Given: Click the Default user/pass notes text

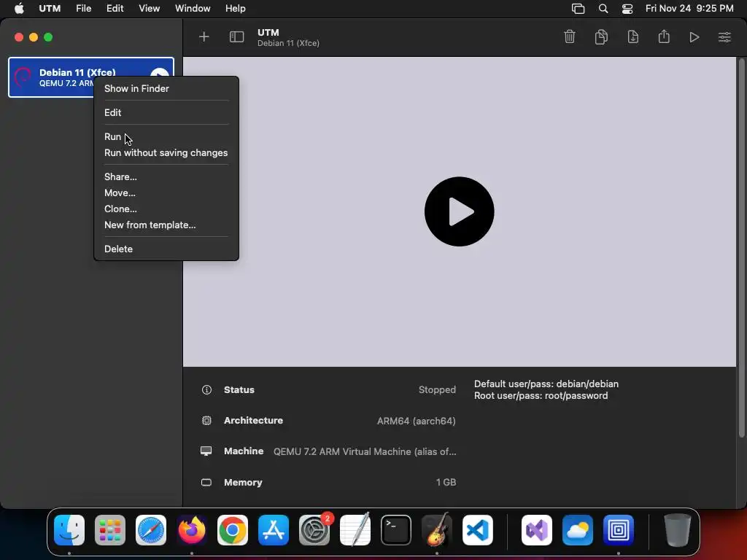Looking at the screenshot, I should pyautogui.click(x=546, y=384).
